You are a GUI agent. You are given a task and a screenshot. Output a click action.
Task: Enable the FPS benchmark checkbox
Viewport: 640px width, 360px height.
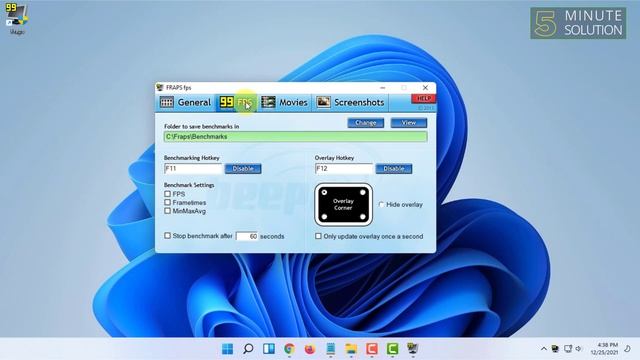pyautogui.click(x=167, y=194)
